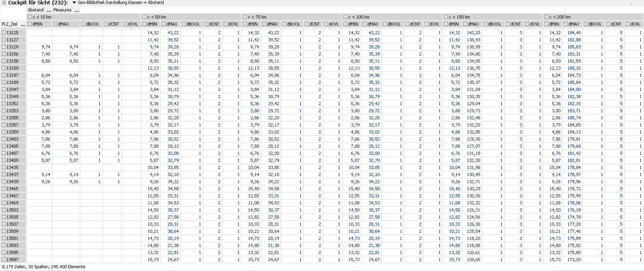
Task: Click the dMIN square icon under x < 200 km
Action: tap(546, 24)
